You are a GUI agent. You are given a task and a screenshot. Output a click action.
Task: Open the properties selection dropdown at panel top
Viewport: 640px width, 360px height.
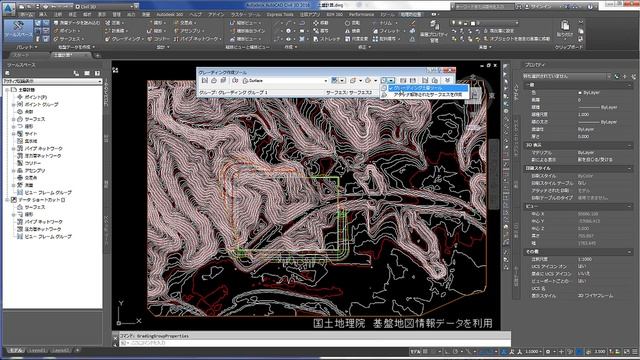[567, 76]
